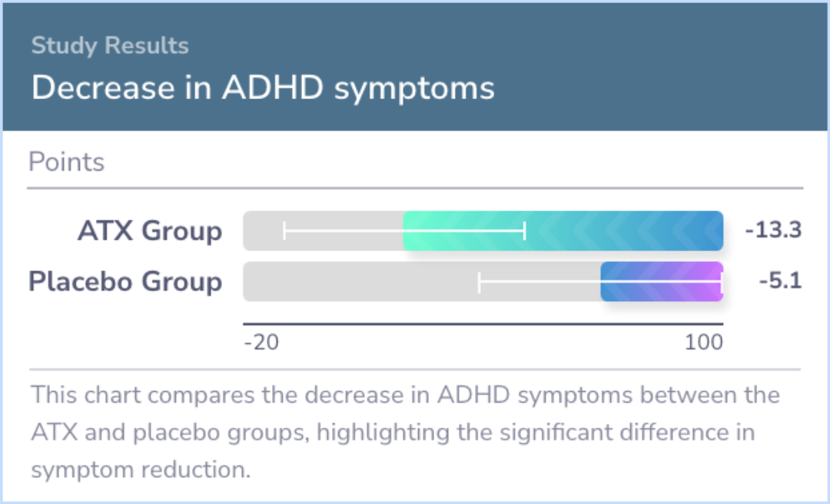
Task: Click the ATX Group error bar right cap
Action: [x=525, y=230]
